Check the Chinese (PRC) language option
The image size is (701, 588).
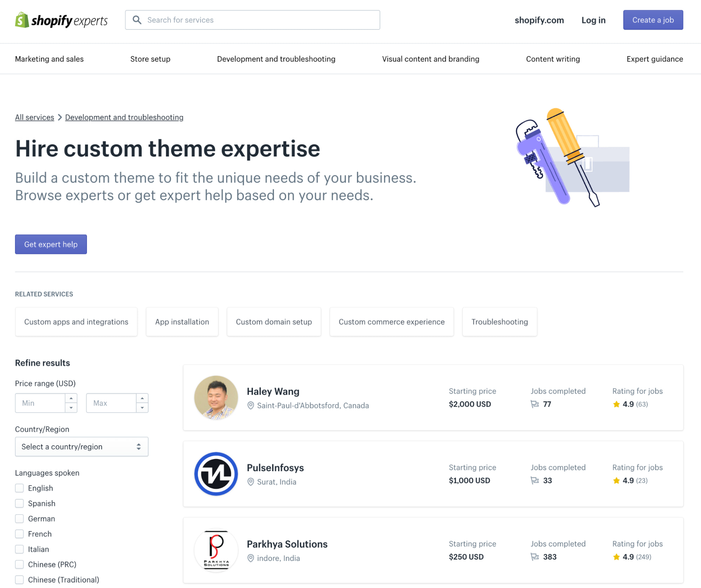point(20,564)
